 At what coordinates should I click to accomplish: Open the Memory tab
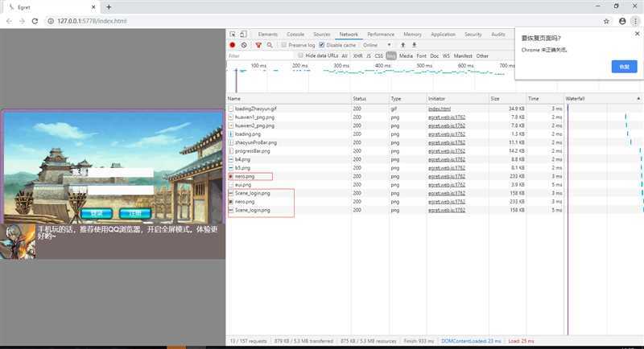(x=412, y=35)
